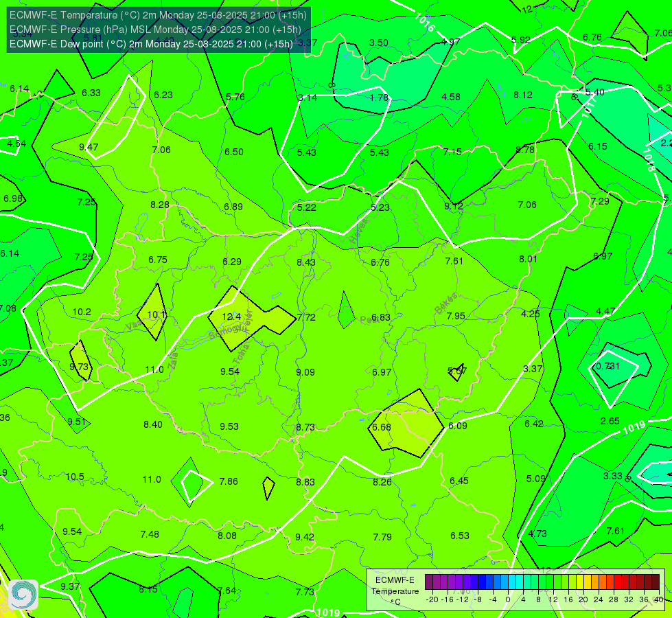Click the 9.12 temperature value

(454, 206)
